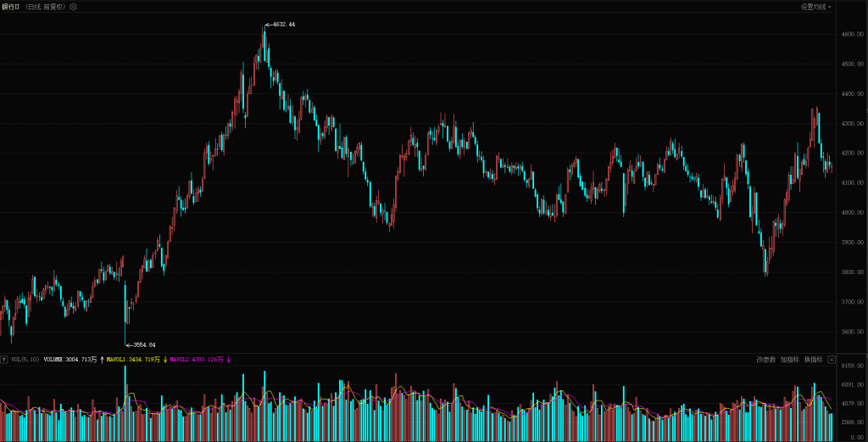
Task: Click the 4079.00 volume axis label
Action: point(853,404)
